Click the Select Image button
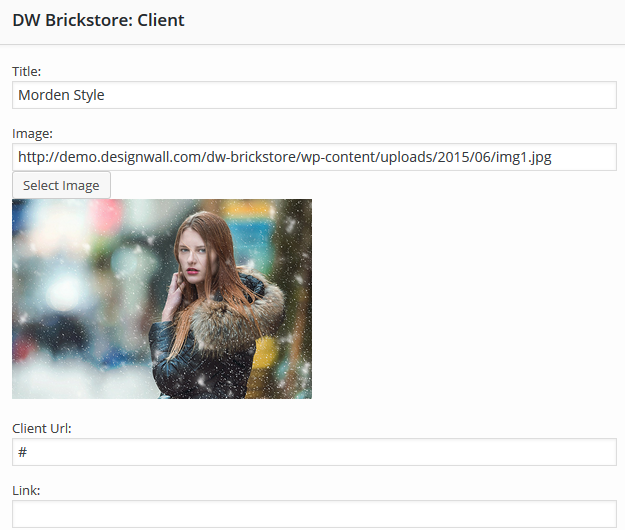 tap(61, 185)
